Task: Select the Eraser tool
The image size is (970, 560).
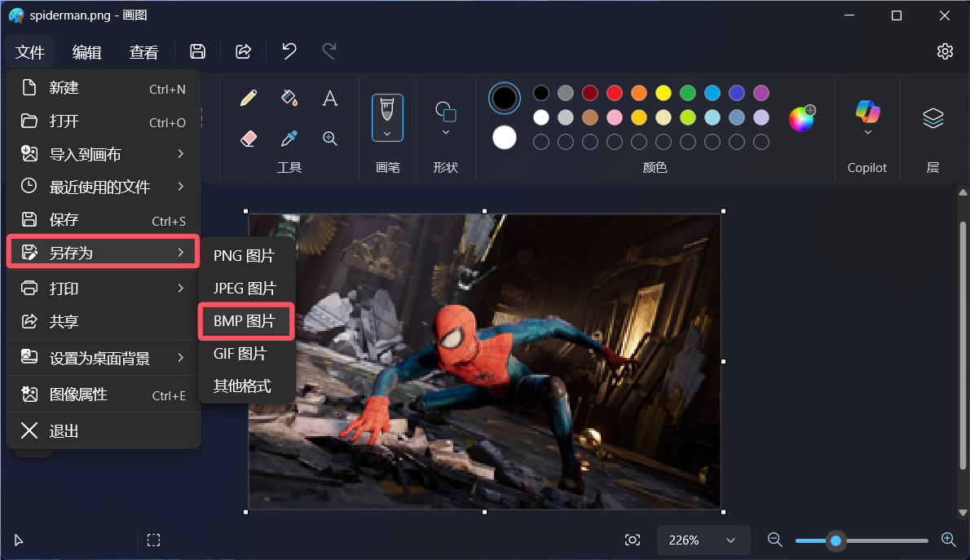Action: [x=249, y=139]
